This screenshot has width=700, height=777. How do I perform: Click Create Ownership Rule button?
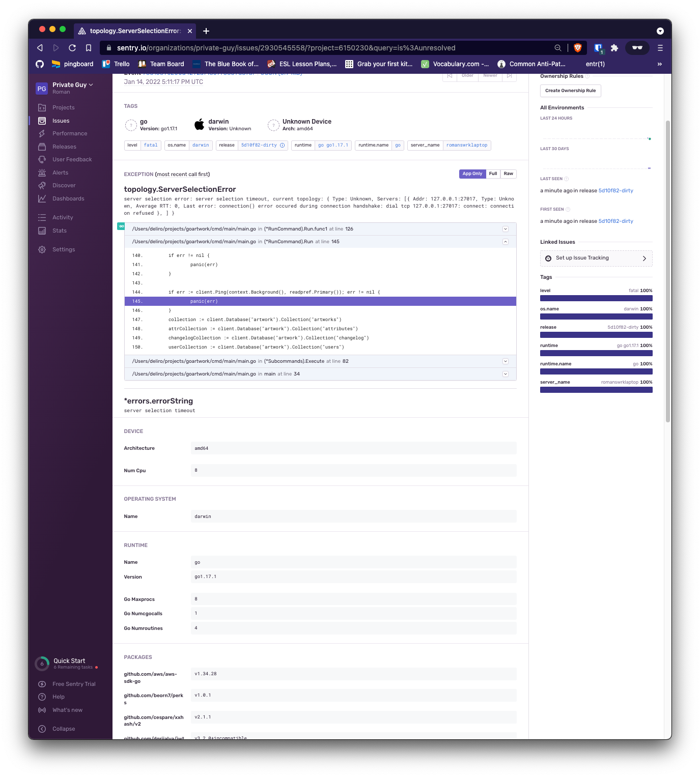(571, 91)
